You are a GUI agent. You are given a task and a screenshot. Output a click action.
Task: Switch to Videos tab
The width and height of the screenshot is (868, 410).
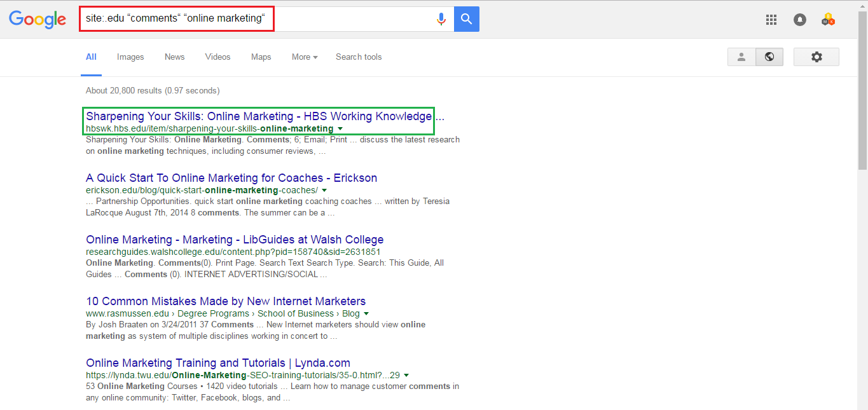(x=217, y=57)
